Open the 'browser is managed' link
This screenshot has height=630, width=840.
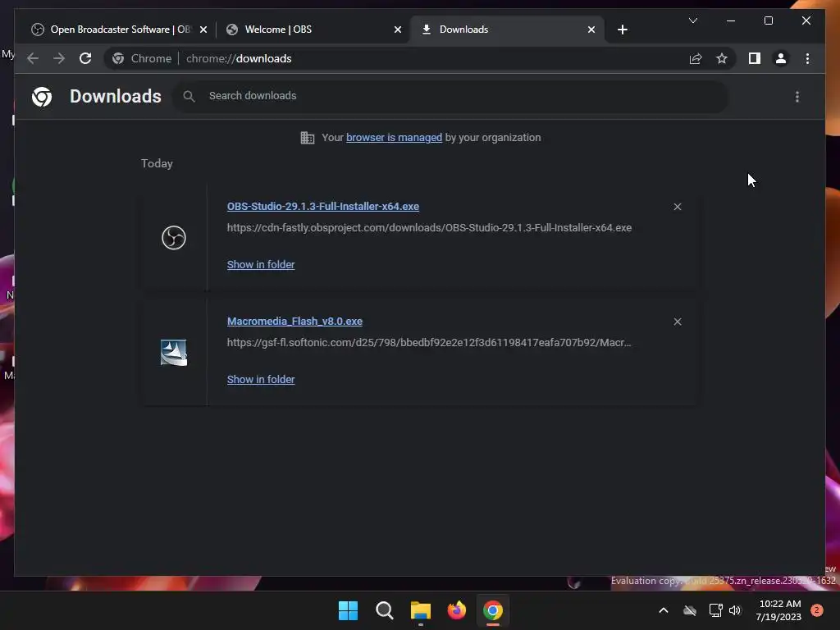pos(394,138)
